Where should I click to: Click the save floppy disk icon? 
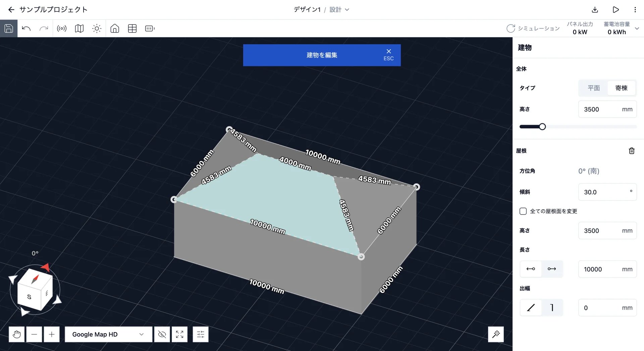click(x=9, y=28)
